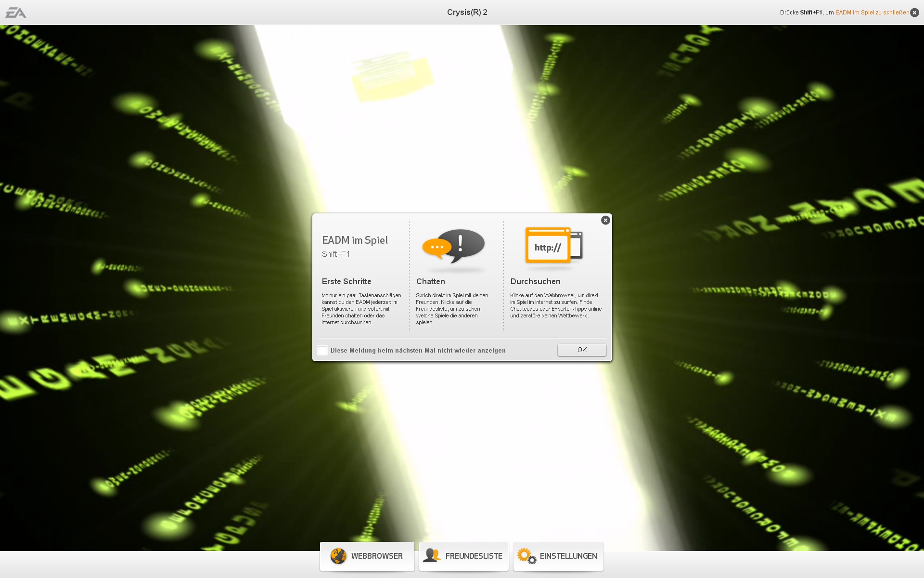Click the orange X icon in the top-right corner
Screen dimensions: 924x578
914,12
